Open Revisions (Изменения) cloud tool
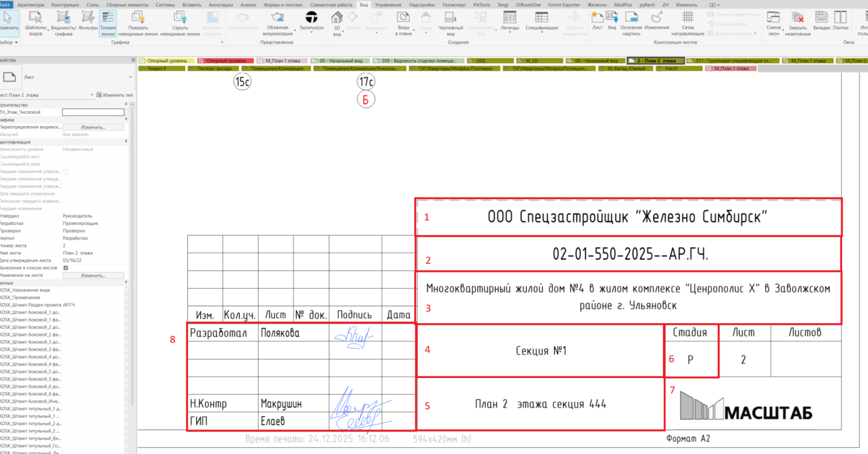This screenshot has height=454, width=868. [657, 21]
